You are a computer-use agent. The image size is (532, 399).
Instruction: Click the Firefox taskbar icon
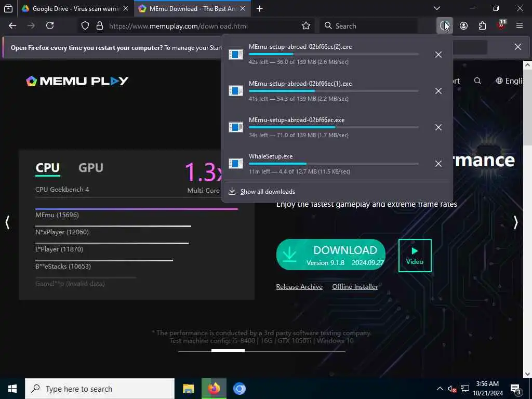(x=214, y=389)
